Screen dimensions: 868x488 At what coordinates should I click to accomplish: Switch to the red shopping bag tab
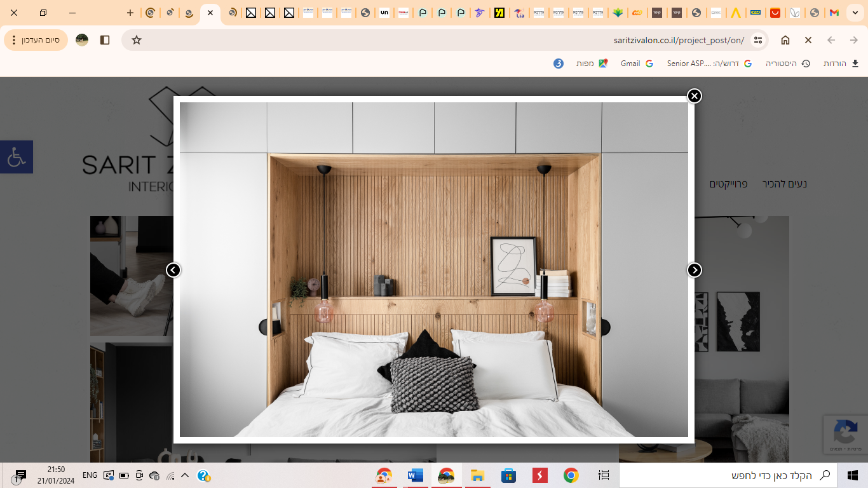[775, 13]
